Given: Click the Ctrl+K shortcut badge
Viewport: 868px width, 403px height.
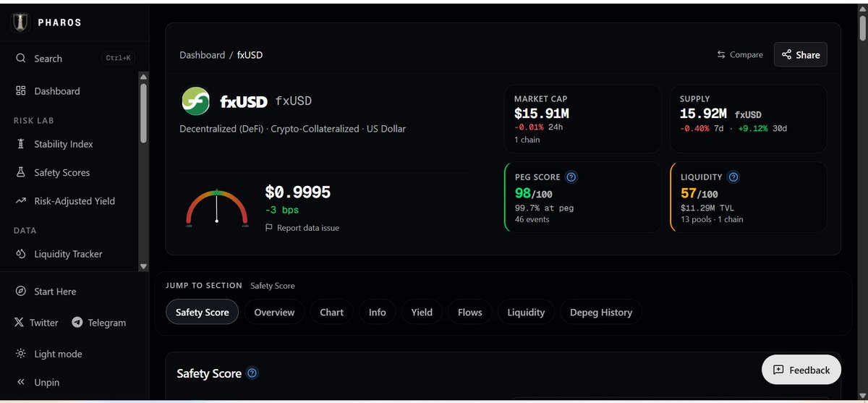Looking at the screenshot, I should (x=118, y=59).
